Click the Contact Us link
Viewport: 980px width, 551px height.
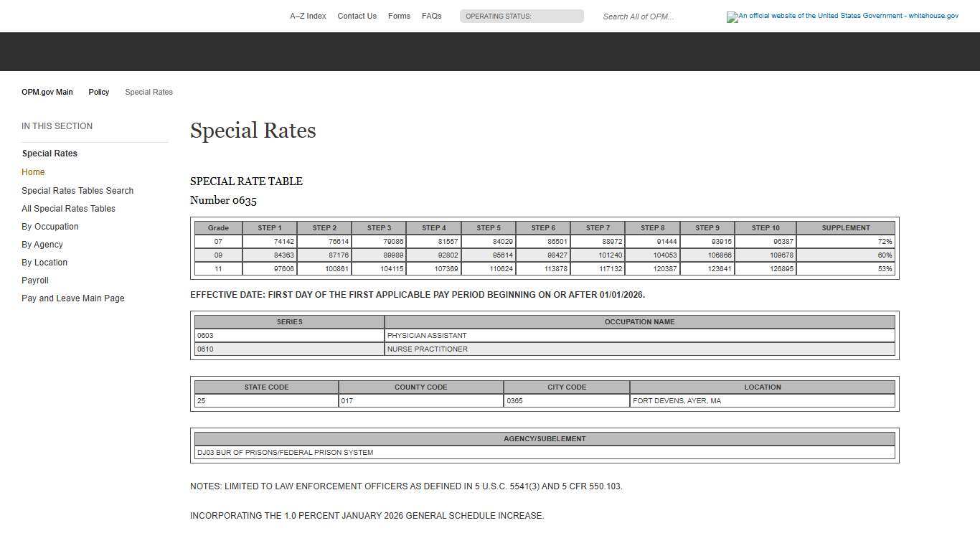click(357, 16)
